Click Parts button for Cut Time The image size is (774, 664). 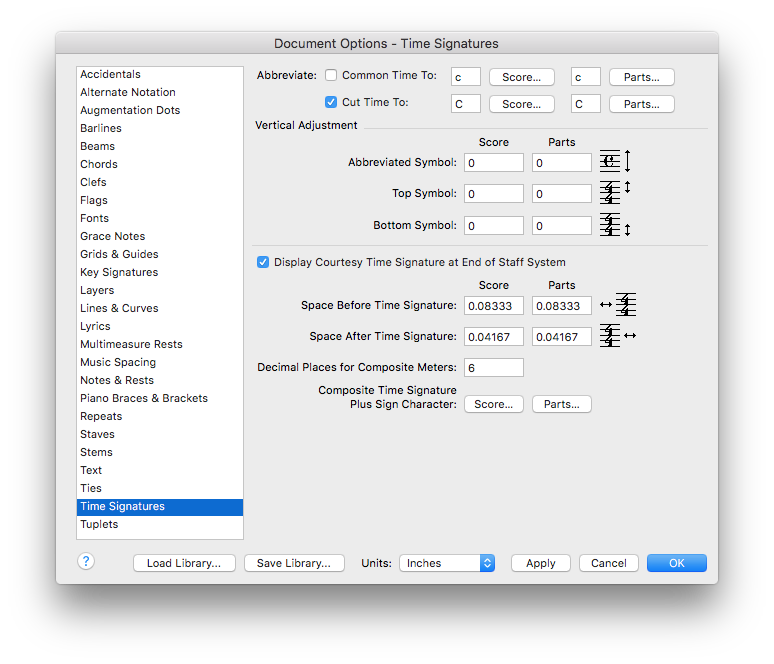642,104
